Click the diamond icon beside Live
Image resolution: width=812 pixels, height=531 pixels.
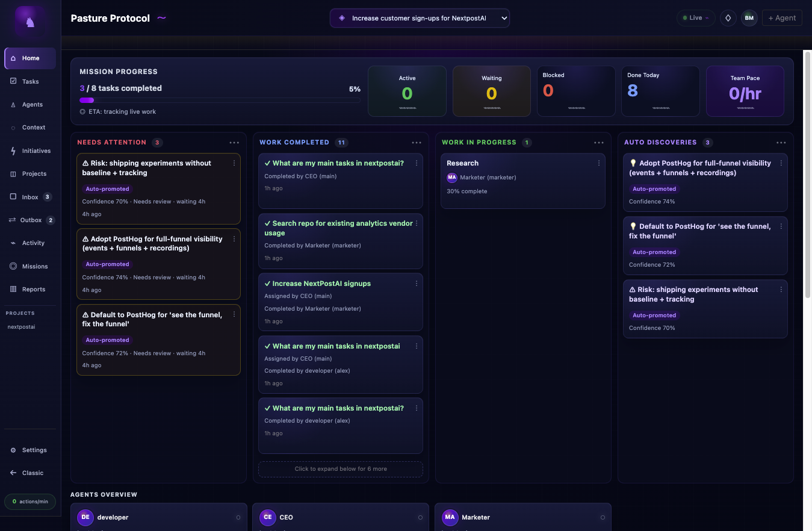point(728,18)
